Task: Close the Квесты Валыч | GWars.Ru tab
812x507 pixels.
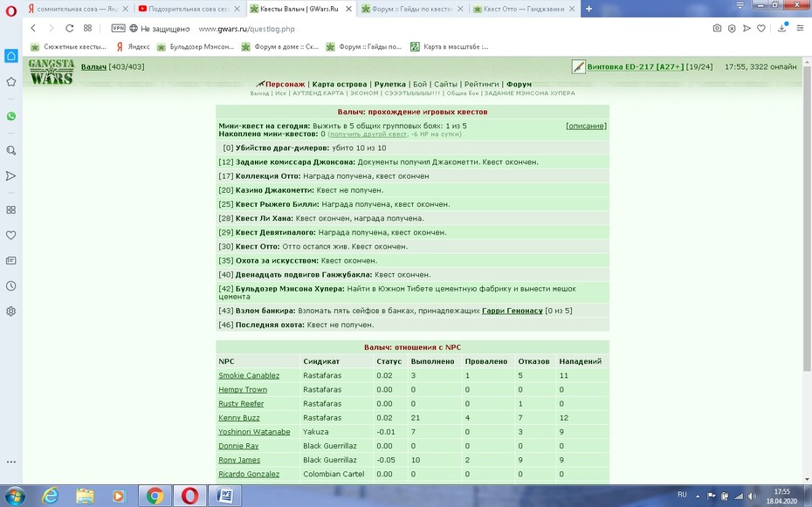Action: [348, 9]
